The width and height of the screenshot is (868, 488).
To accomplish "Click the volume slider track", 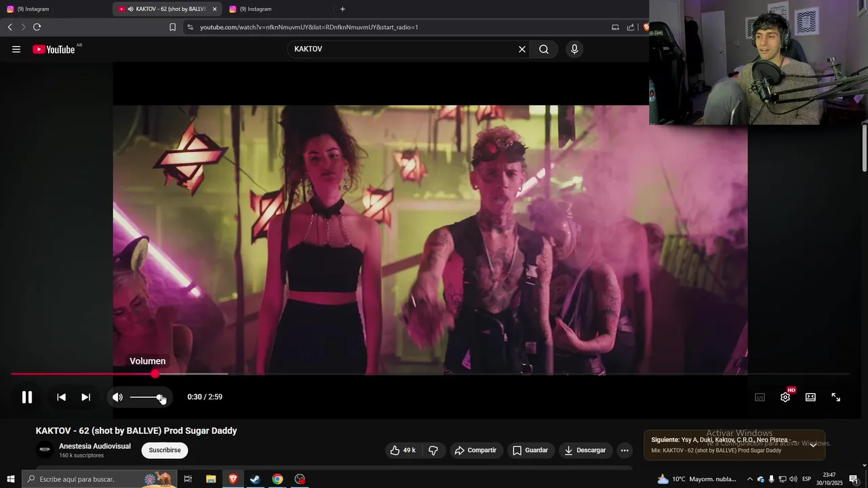I will [x=146, y=397].
